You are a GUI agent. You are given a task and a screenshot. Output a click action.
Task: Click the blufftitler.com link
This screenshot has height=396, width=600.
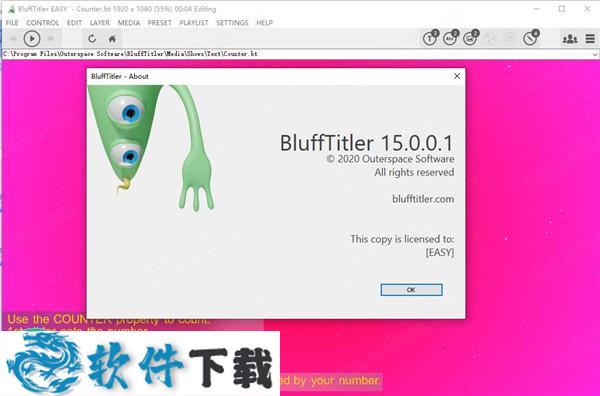(x=423, y=199)
